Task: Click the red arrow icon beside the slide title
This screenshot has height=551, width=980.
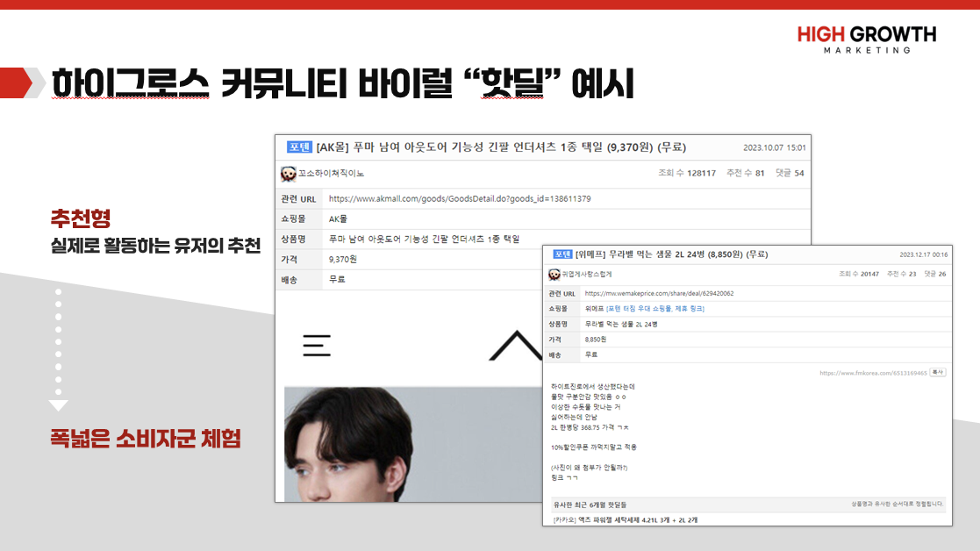Action: tap(17, 83)
